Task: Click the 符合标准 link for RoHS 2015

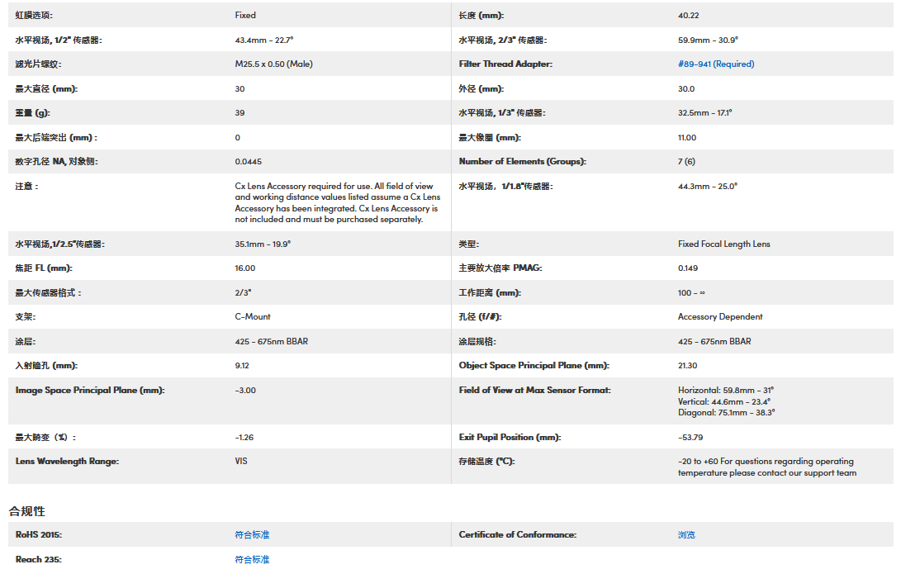Action: tap(252, 535)
